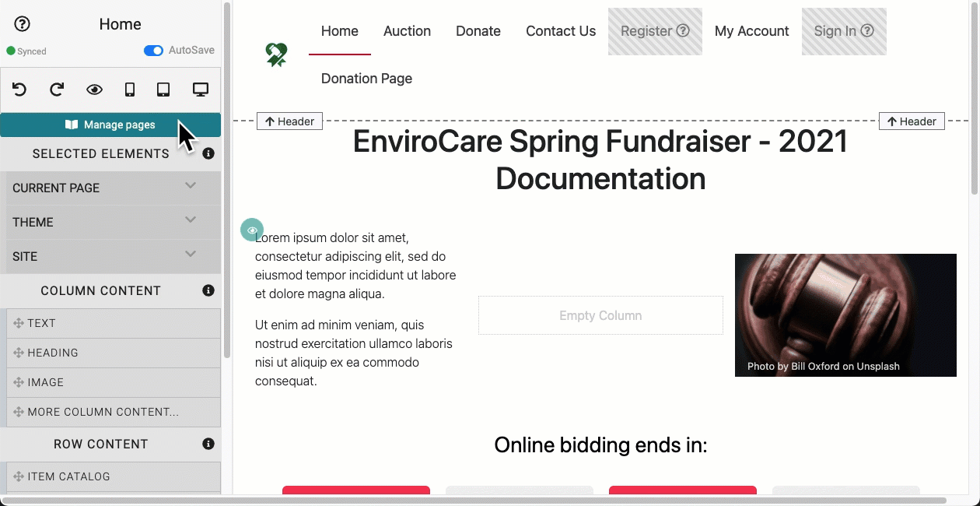Open the Auction menu item
Screen dimensions: 980x506
tap(407, 31)
